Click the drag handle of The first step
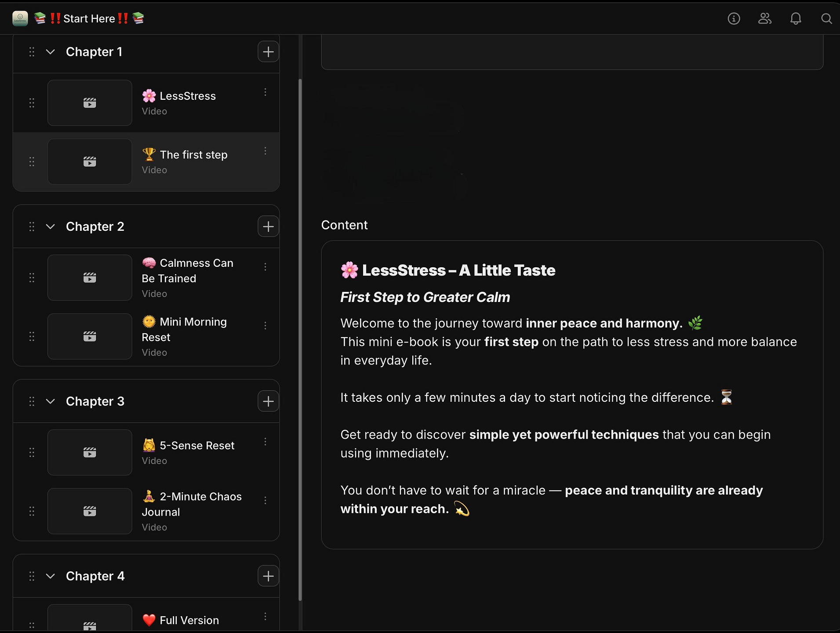 tap(32, 162)
